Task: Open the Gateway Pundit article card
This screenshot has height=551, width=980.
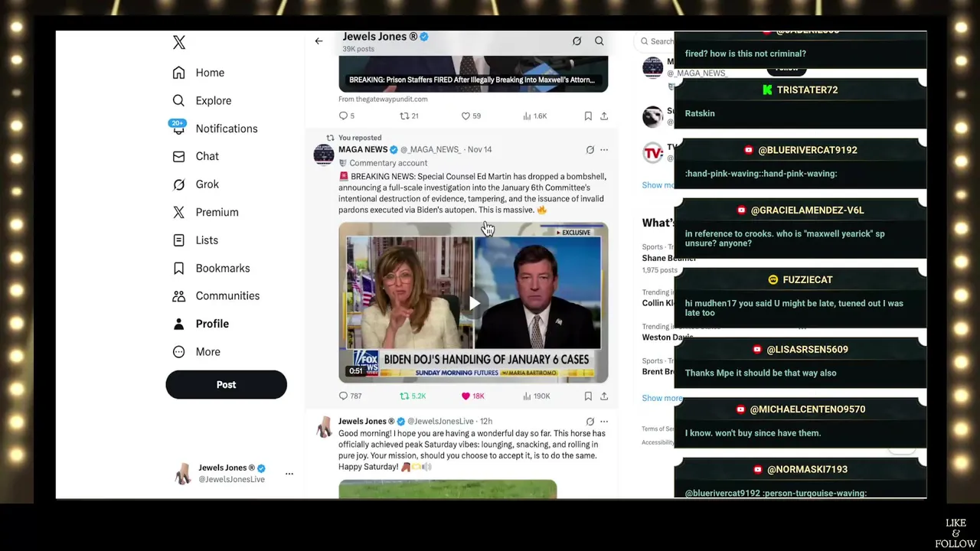Action: click(473, 74)
